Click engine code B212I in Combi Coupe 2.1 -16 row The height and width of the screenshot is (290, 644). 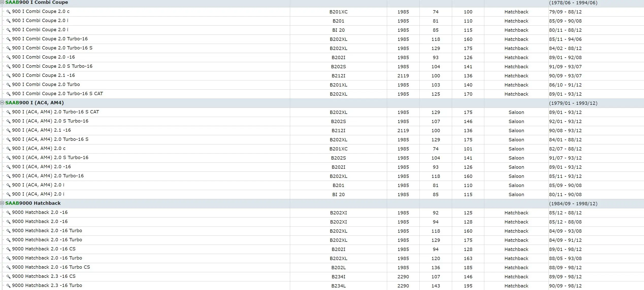coord(338,76)
